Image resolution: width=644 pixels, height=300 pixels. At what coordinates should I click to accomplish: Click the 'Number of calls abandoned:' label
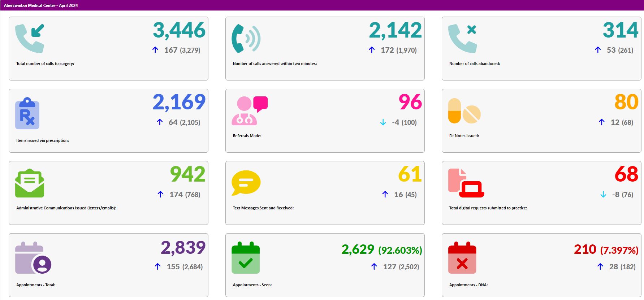(475, 64)
